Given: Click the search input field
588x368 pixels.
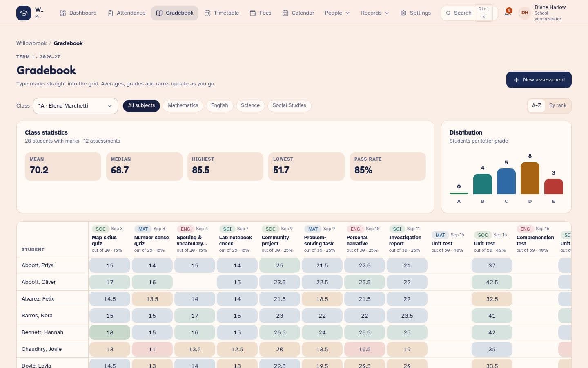Looking at the screenshot, I should pos(469,13).
